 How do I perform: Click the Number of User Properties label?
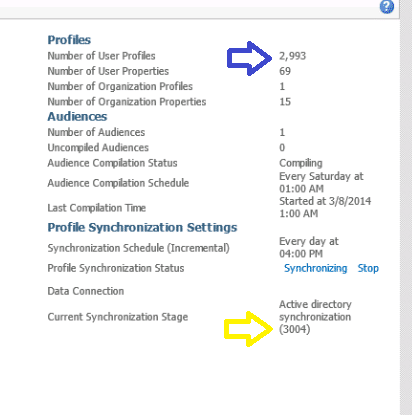pos(108,71)
